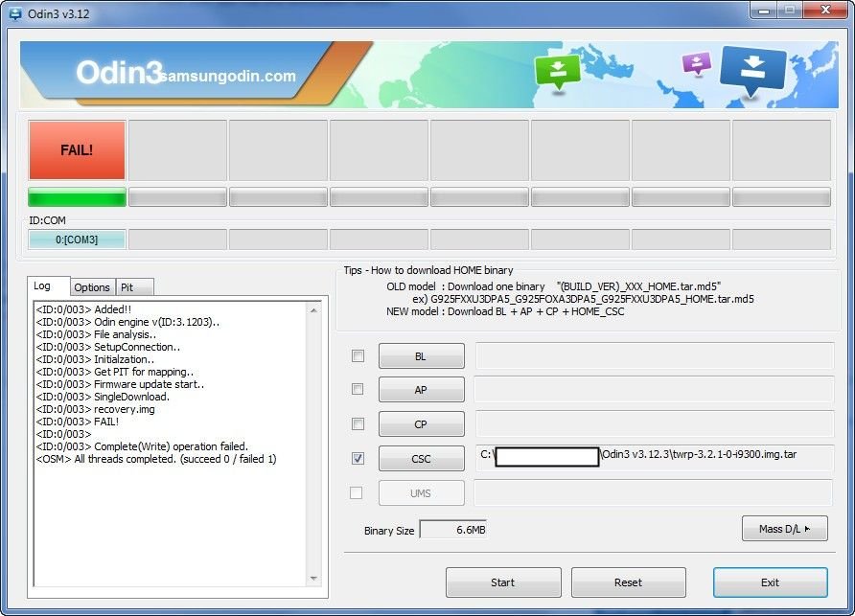Enable the AP file checkbox
Screen dimensions: 855x616
(x=358, y=389)
